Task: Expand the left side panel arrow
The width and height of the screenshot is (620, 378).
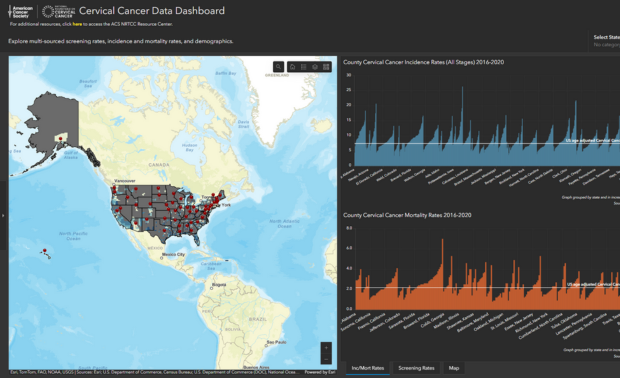Action: (3, 215)
